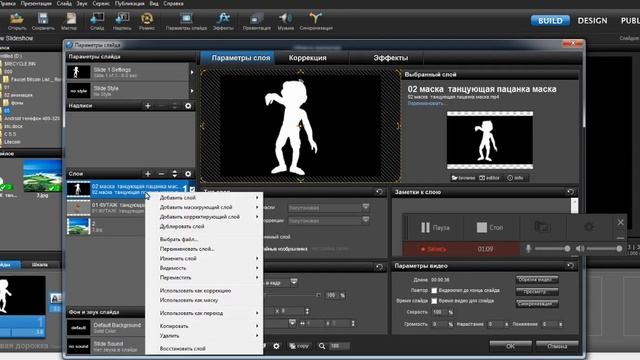Viewport: 640px width, 360px height.
Task: Reset the Заметки к слою section
Action: pyautogui.click(x=571, y=192)
